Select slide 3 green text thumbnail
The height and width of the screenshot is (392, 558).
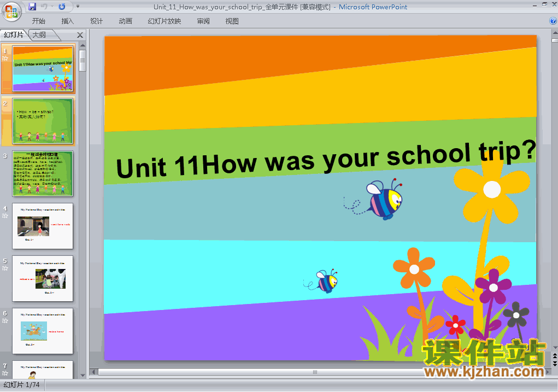coord(42,173)
